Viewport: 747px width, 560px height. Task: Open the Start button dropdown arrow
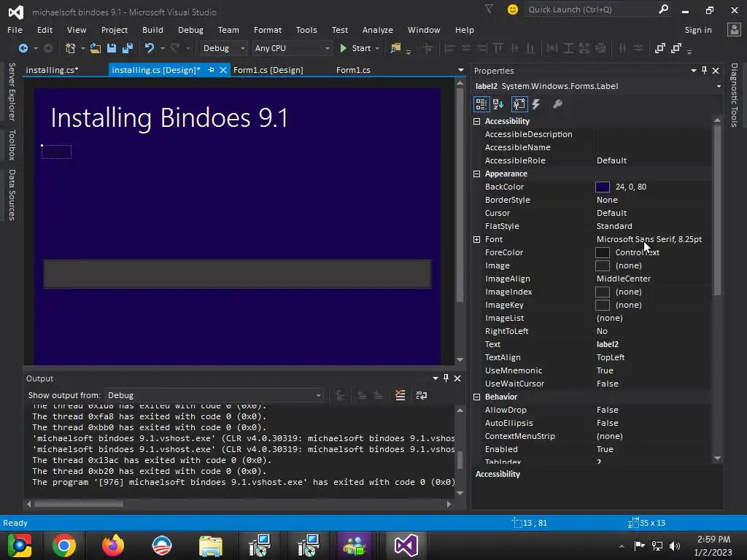pos(377,49)
